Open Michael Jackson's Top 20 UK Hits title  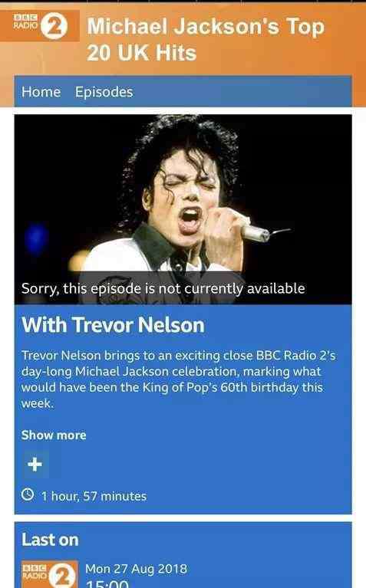tap(206, 39)
